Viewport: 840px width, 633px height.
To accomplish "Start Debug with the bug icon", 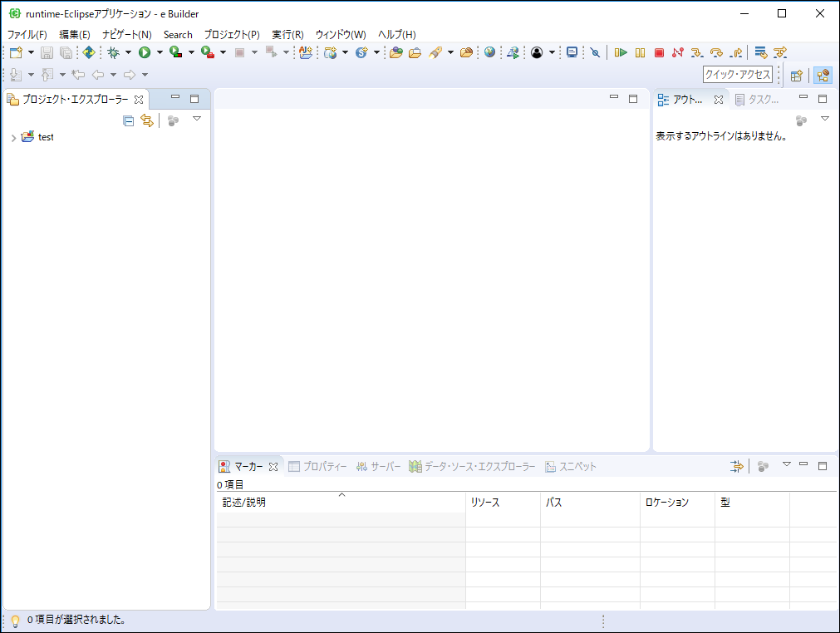I will (113, 52).
